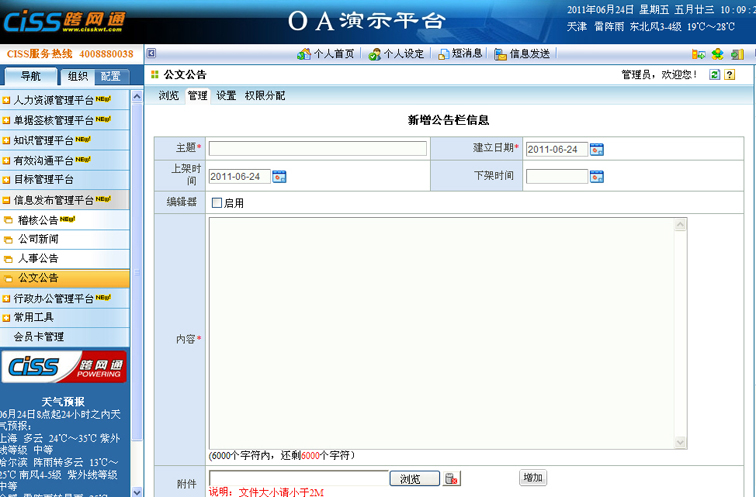
Task: Open calendar picker for 建立日期
Action: 597,149
